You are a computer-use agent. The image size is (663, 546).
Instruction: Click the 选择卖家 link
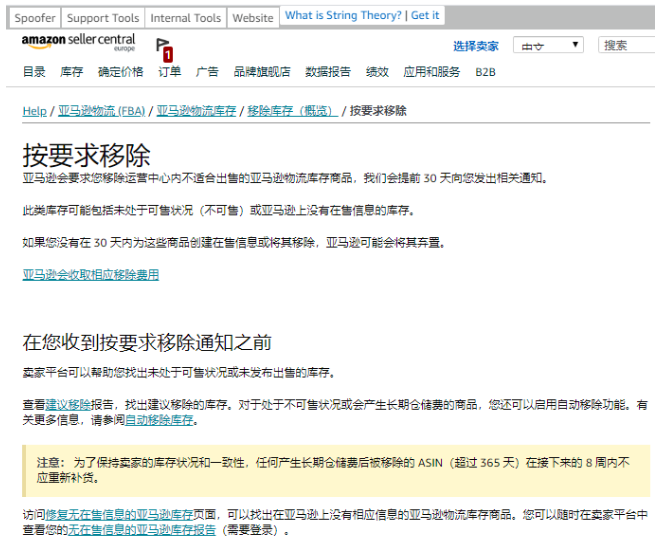[x=476, y=46]
